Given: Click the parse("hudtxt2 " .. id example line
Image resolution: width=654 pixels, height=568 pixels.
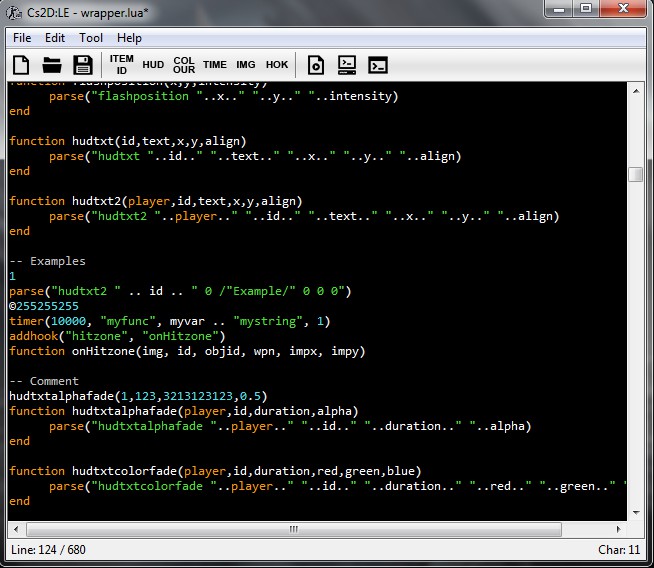Looking at the screenshot, I should (180, 291).
